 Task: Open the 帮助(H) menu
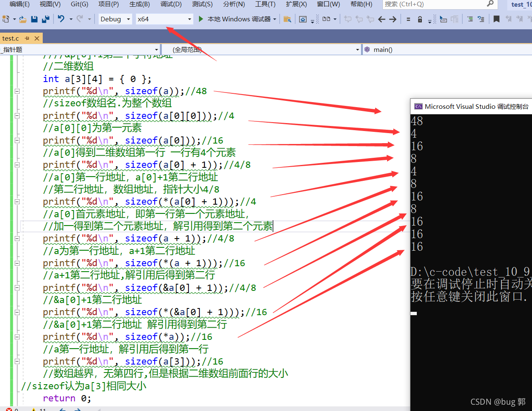click(x=361, y=4)
